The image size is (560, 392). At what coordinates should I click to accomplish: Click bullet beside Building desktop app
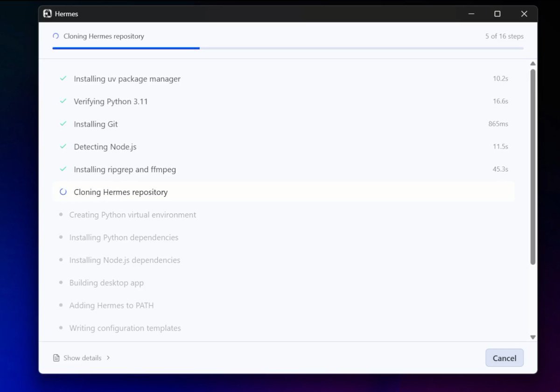[x=61, y=283]
